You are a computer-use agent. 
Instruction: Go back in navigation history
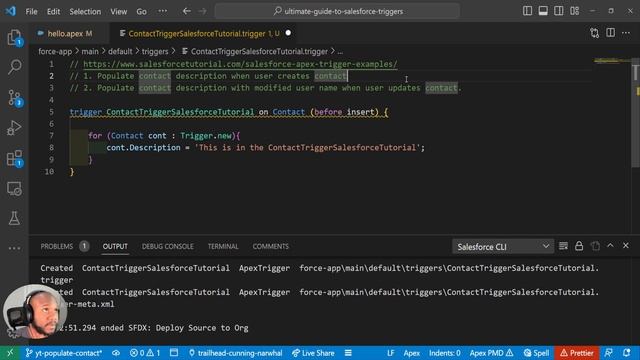(187, 11)
